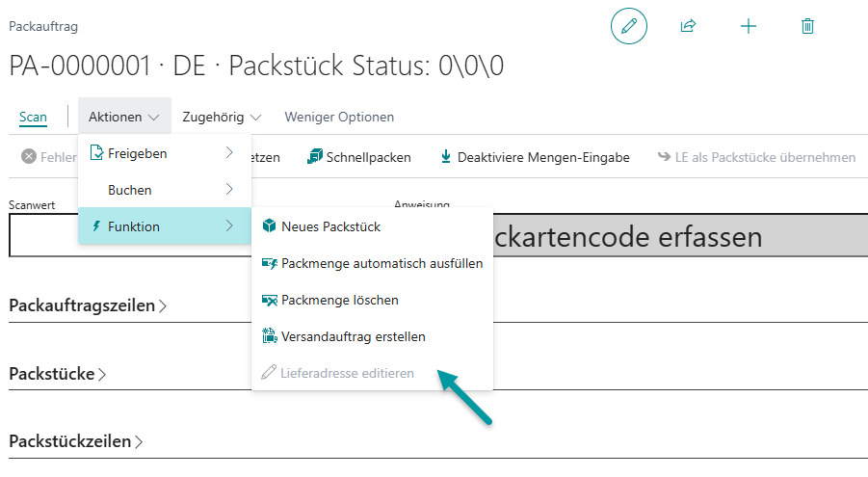Open the Zugehörig dropdown menu
Viewport: 868px width, 477px height.
coord(222,117)
